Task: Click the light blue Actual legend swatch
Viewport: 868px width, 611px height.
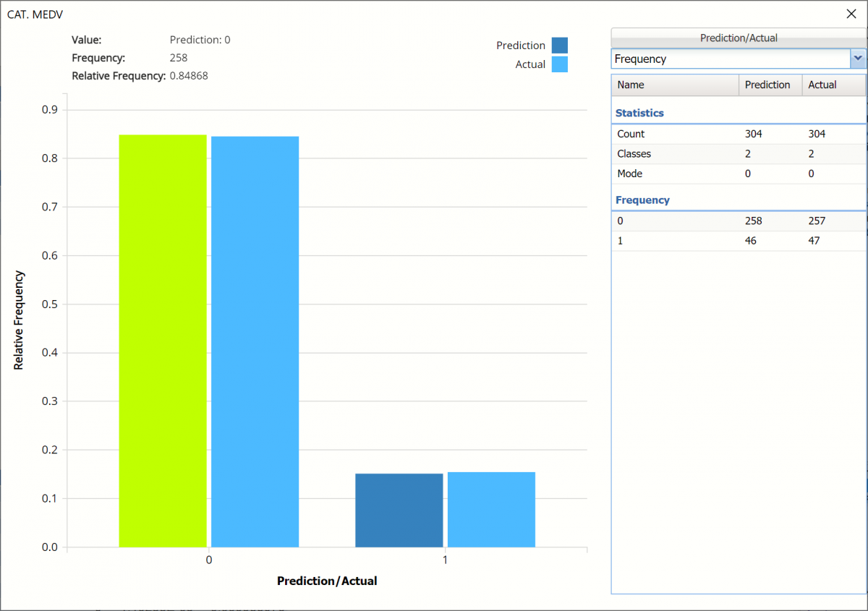Action: pos(559,64)
